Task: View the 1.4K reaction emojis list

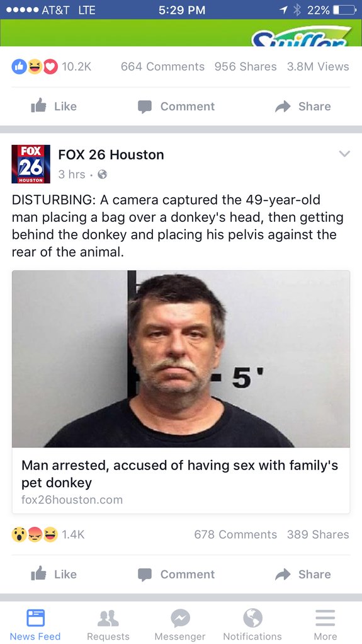Action: (x=48, y=534)
